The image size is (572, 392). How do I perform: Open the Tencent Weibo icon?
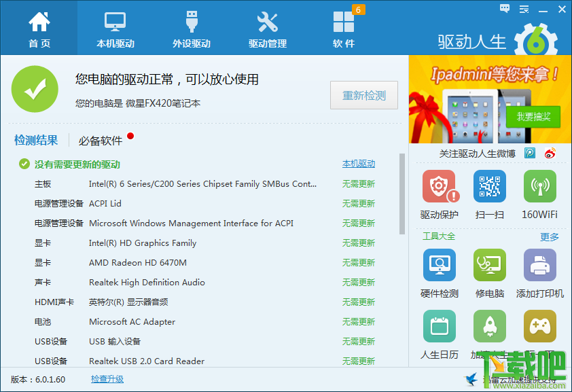530,153
